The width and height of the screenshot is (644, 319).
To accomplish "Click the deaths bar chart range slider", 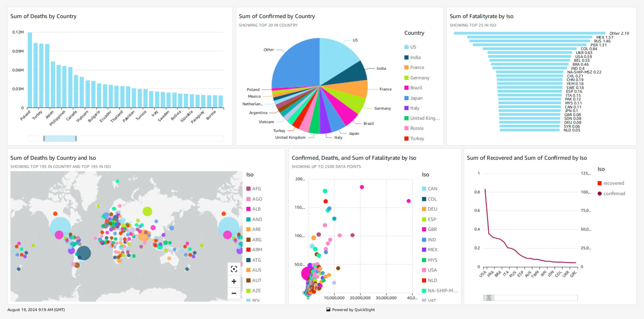I will pos(60,138).
